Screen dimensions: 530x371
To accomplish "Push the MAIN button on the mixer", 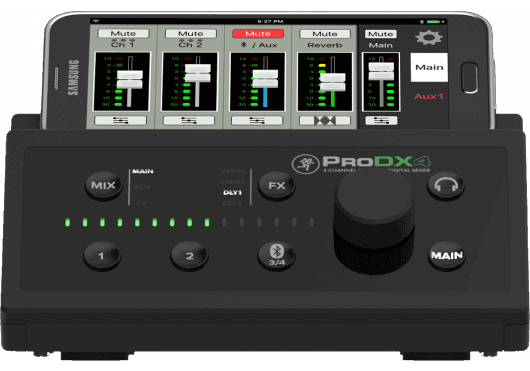I will click(447, 255).
